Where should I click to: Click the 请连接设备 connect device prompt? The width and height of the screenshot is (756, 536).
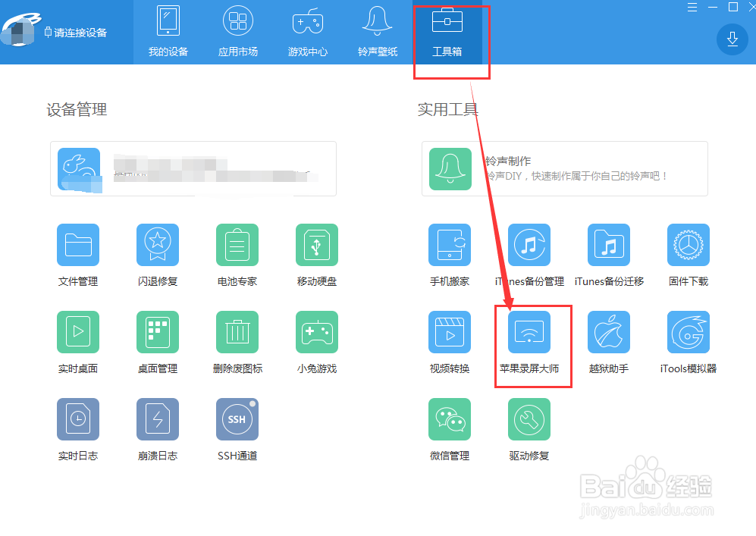pos(76,33)
